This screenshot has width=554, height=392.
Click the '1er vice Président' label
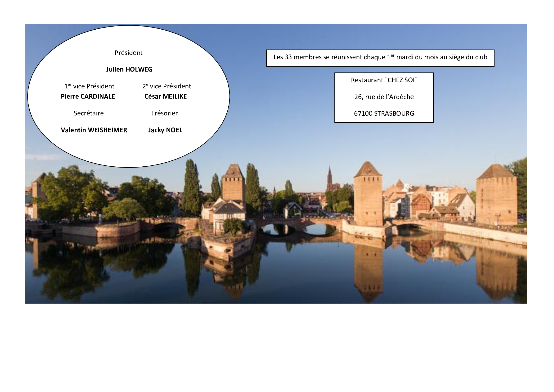[89, 86]
